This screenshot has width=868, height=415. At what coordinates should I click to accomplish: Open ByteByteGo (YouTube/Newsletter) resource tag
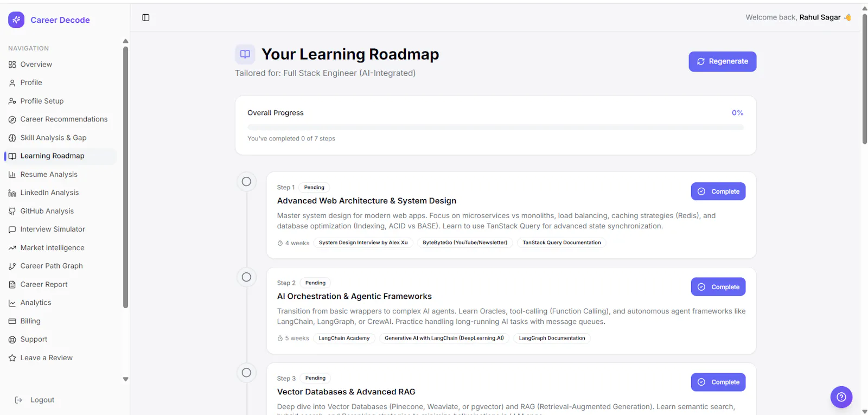pos(465,243)
